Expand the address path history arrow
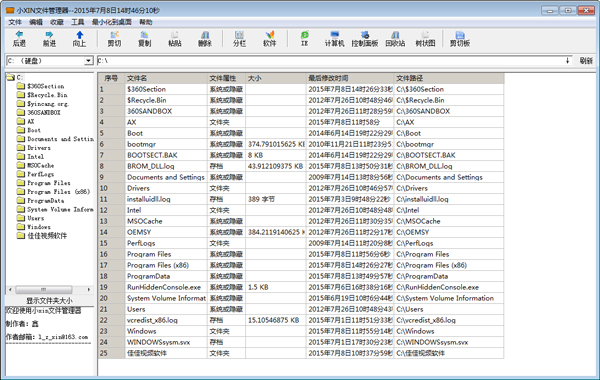Image resolution: width=600 pixels, height=380 pixels. click(x=567, y=61)
